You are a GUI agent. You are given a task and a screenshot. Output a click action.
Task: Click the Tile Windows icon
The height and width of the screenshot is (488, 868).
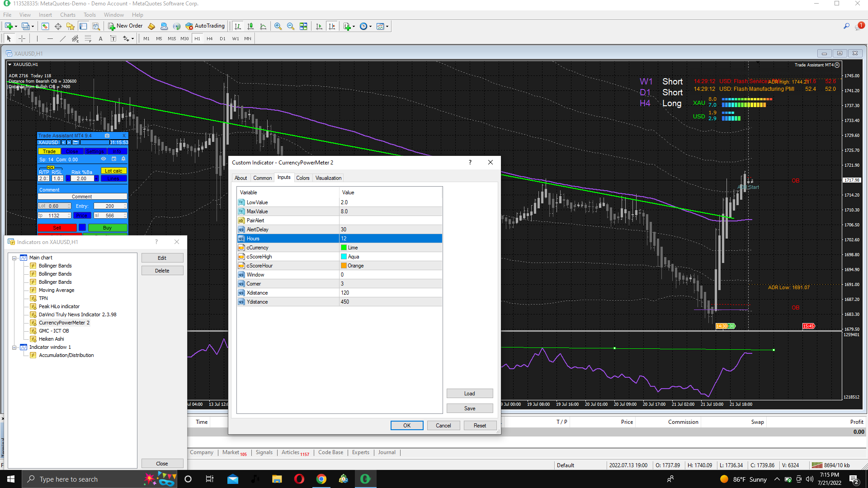point(303,26)
